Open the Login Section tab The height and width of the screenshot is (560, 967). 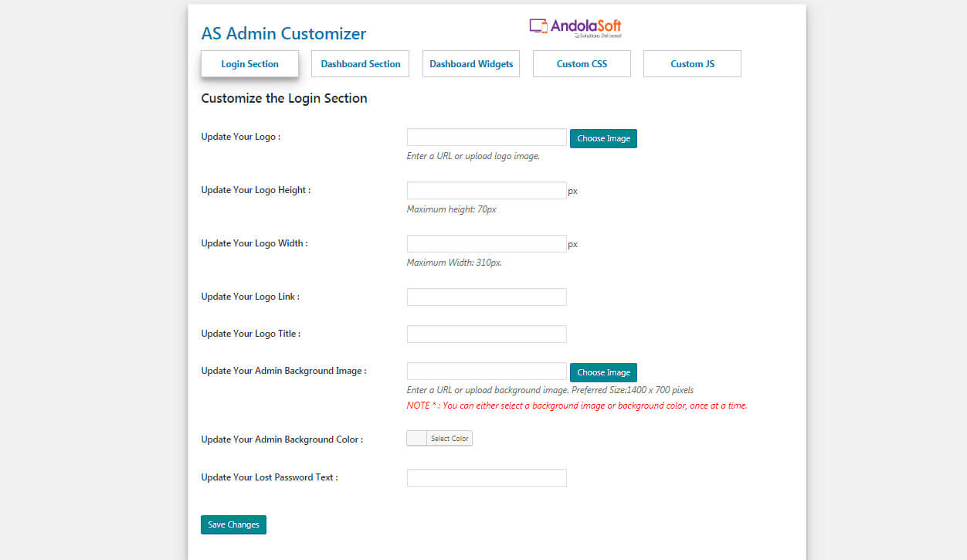(x=249, y=64)
